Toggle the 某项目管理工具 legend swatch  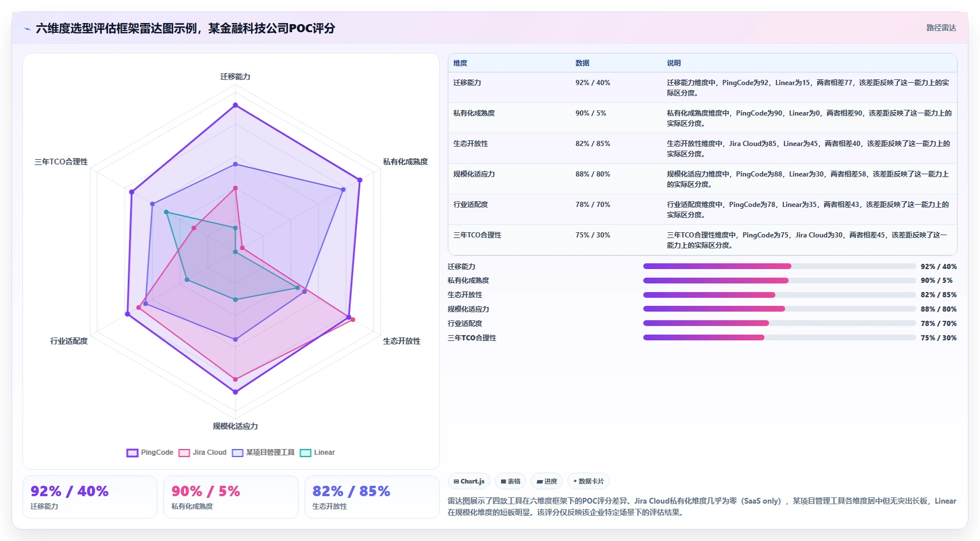237,452
